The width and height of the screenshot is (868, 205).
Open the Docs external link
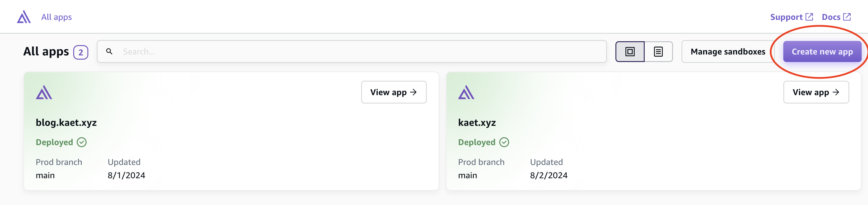point(836,17)
